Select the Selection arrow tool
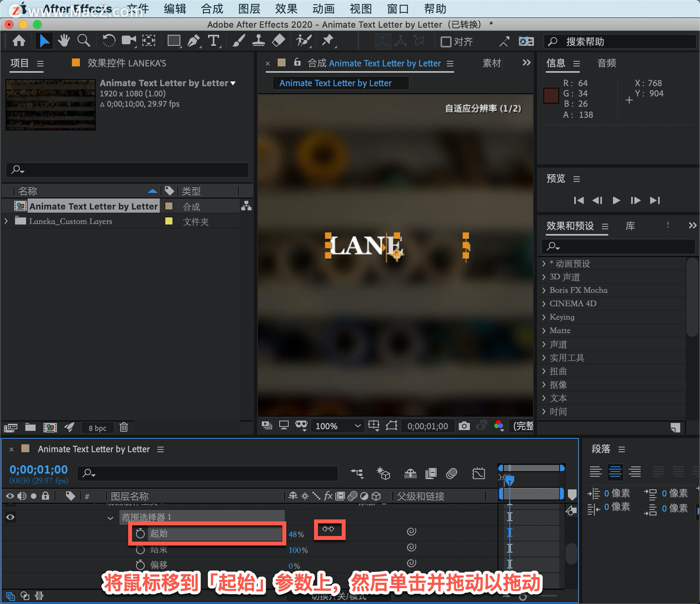Viewport: 700px width, 604px height. click(x=44, y=41)
